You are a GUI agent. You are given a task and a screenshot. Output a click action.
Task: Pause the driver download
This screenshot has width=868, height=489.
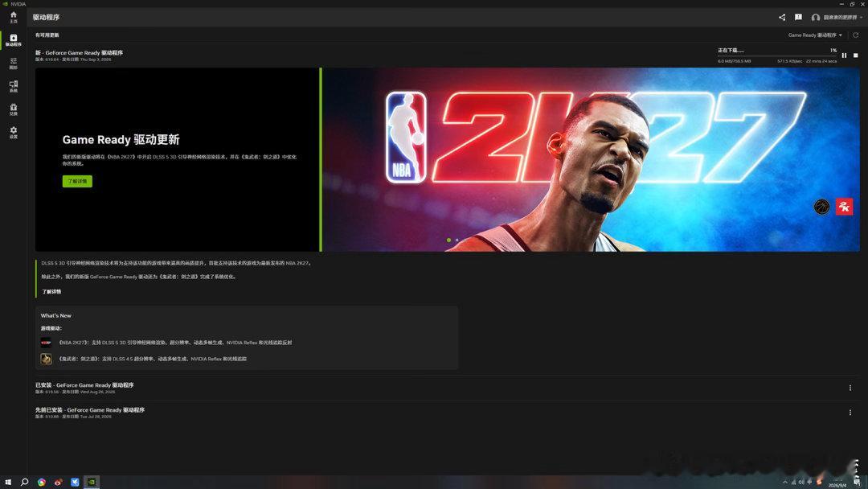point(844,55)
